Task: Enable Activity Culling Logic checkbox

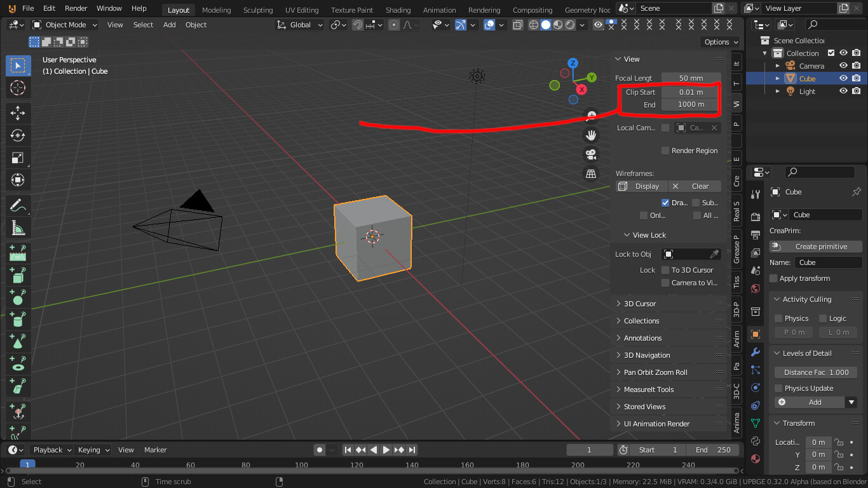Action: (823, 318)
